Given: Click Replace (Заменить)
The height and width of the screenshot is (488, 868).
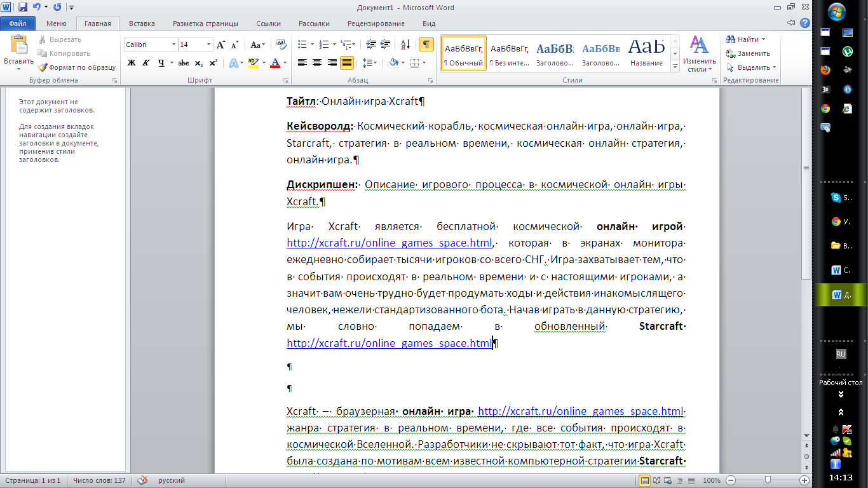Looking at the screenshot, I should pos(749,53).
